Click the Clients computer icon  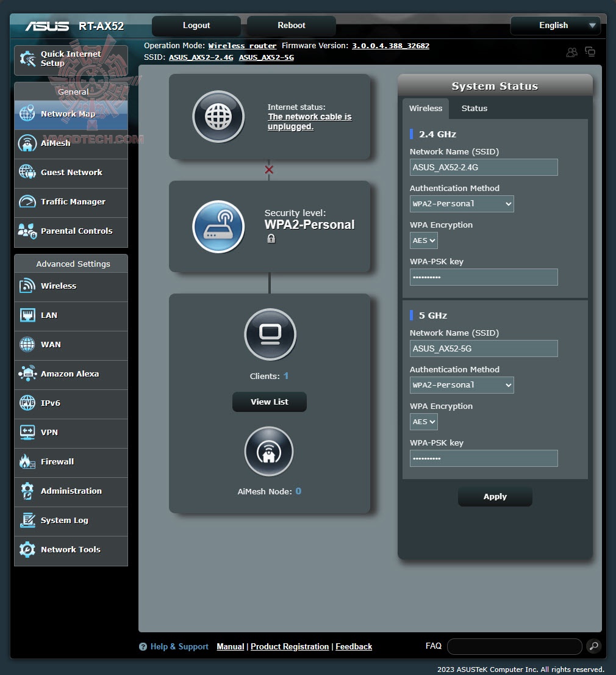(270, 334)
